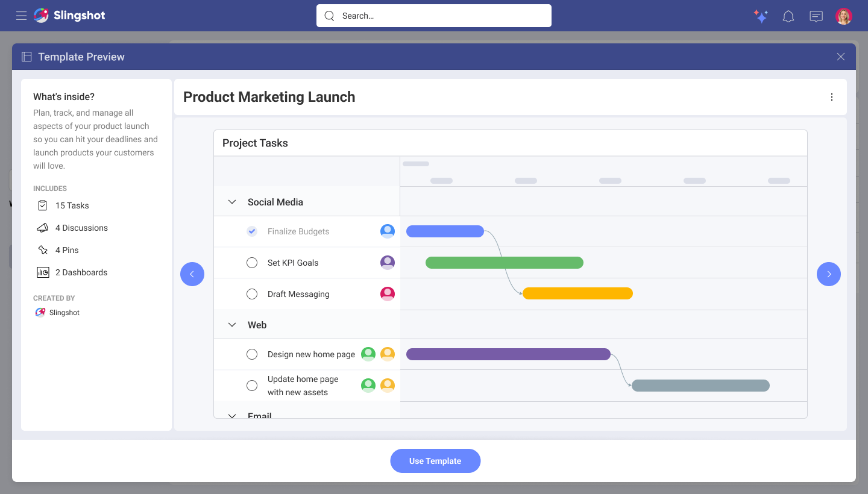Click the search magnifier icon
868x494 pixels.
tap(329, 16)
